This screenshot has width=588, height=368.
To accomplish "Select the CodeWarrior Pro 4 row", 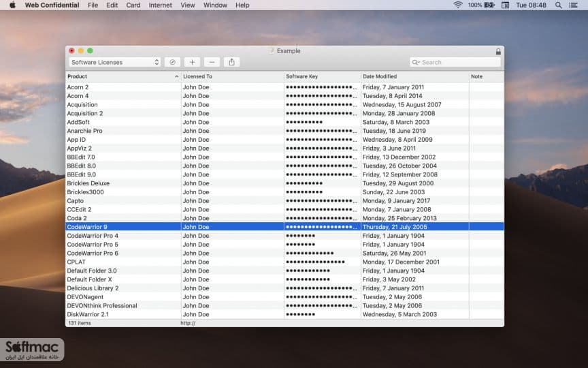I will click(284, 235).
